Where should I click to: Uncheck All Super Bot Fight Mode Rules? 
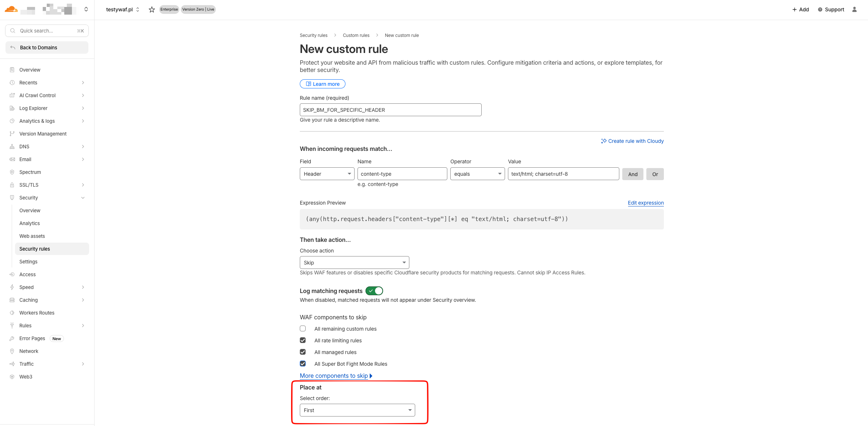303,364
